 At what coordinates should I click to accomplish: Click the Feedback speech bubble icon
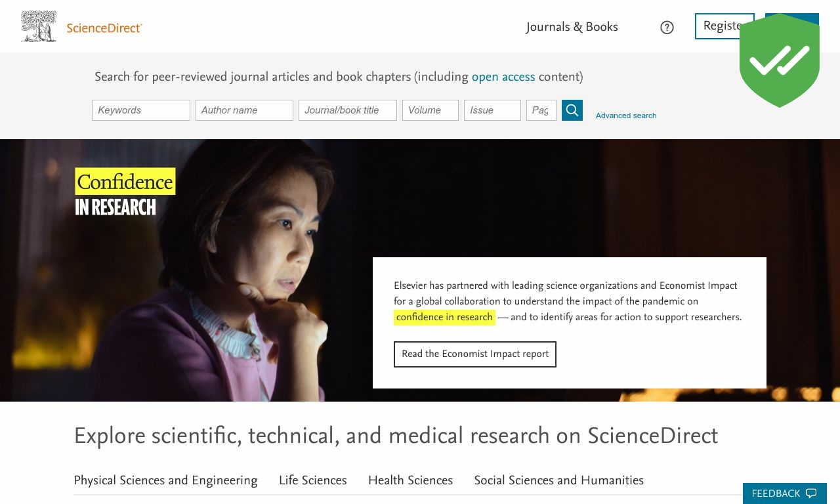click(x=811, y=493)
